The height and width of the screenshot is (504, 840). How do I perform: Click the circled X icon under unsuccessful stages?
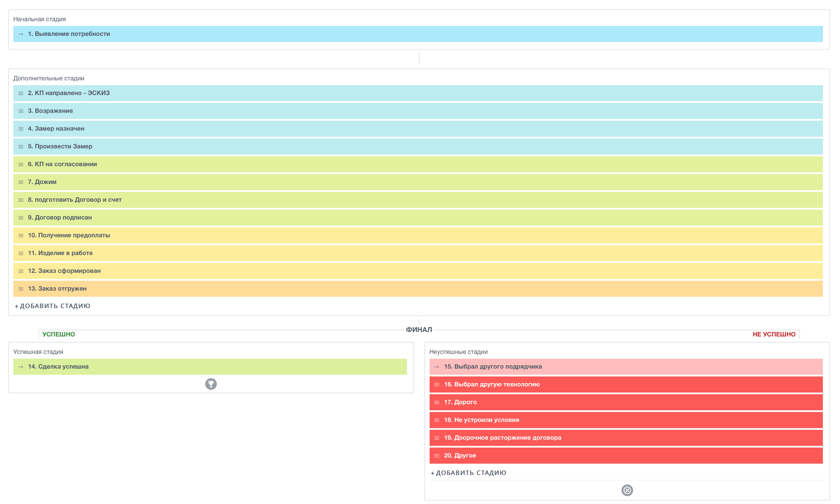coord(627,490)
